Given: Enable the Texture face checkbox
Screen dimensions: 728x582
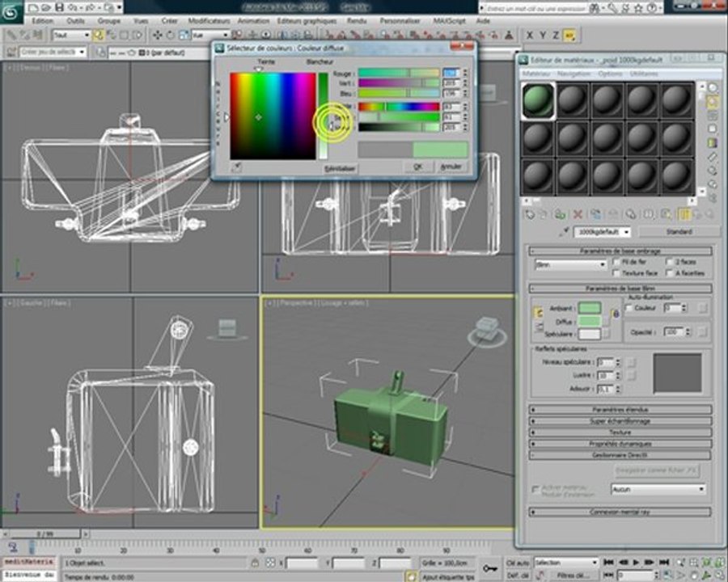Looking at the screenshot, I should click(x=616, y=273).
